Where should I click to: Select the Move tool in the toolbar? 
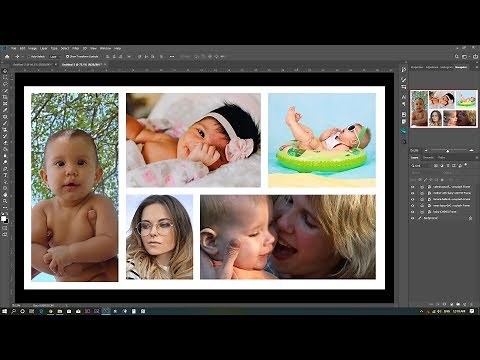tap(5, 71)
